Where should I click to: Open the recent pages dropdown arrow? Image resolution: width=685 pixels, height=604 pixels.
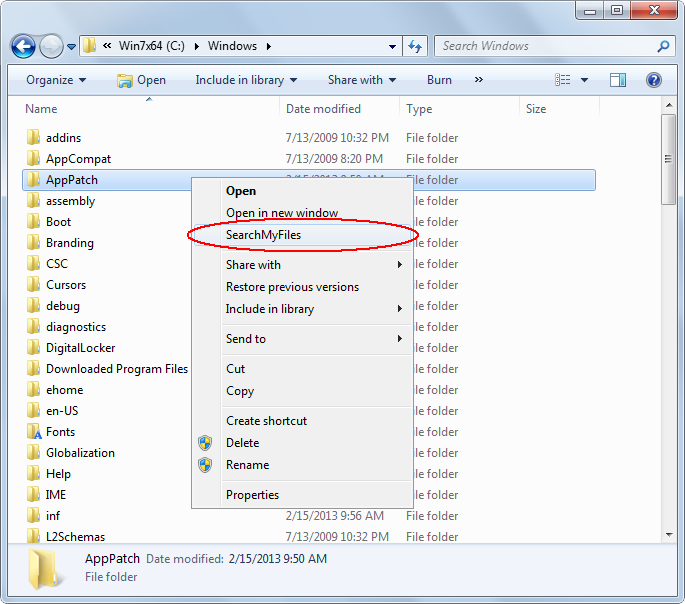71,46
